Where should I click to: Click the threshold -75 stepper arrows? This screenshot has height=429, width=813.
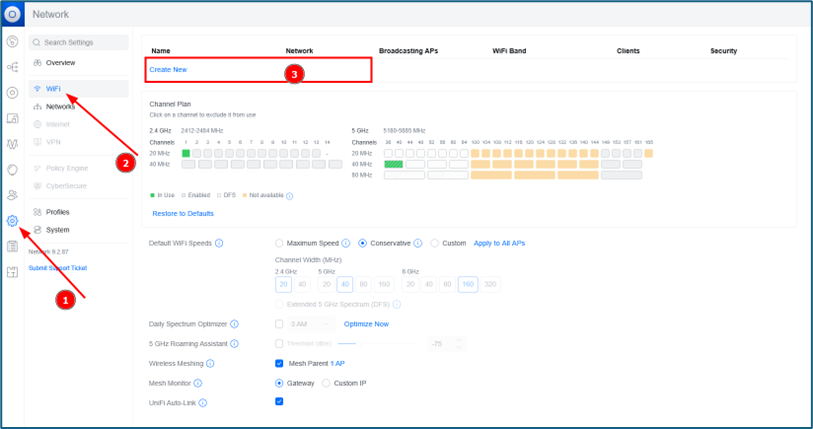[460, 344]
